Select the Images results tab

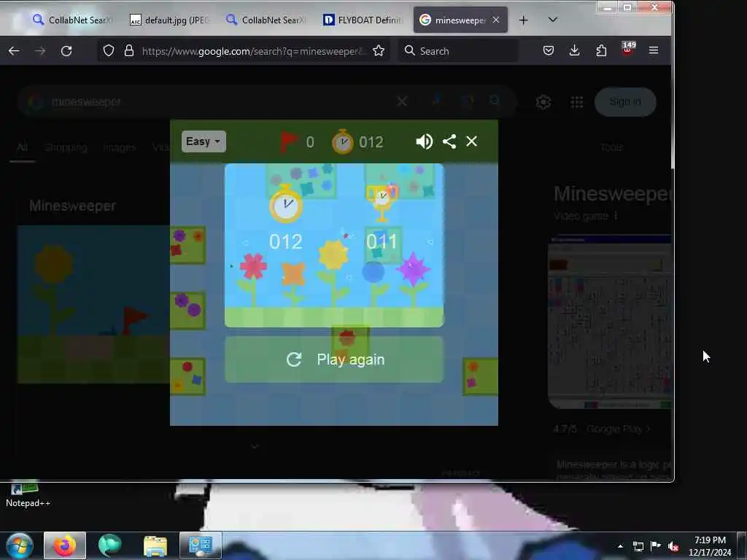pos(120,147)
